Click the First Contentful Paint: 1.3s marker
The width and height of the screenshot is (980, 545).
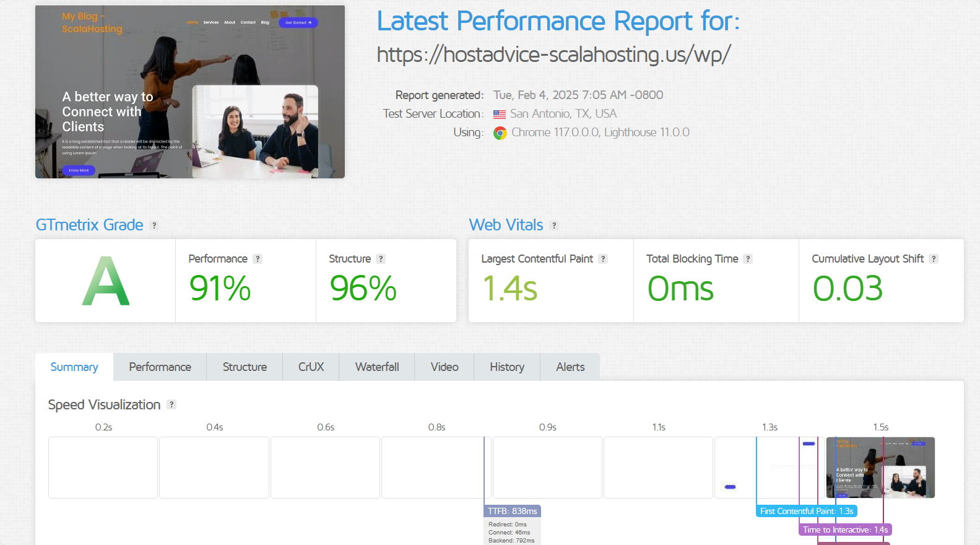tap(807, 511)
